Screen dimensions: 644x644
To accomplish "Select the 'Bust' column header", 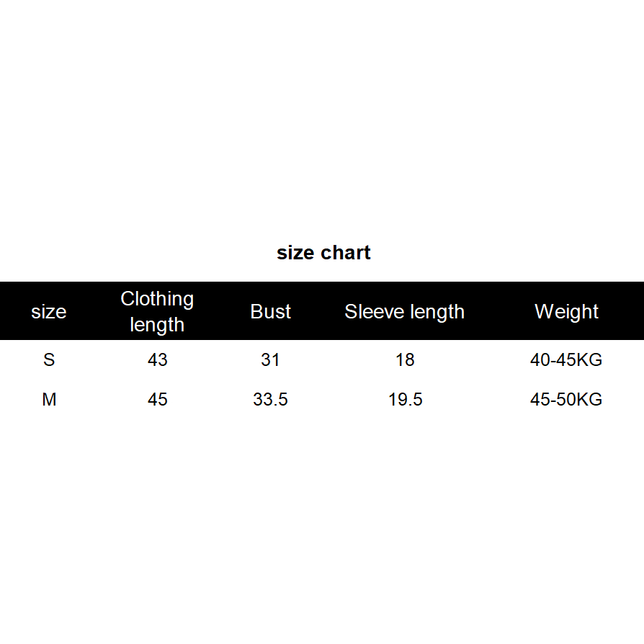I will [x=271, y=312].
